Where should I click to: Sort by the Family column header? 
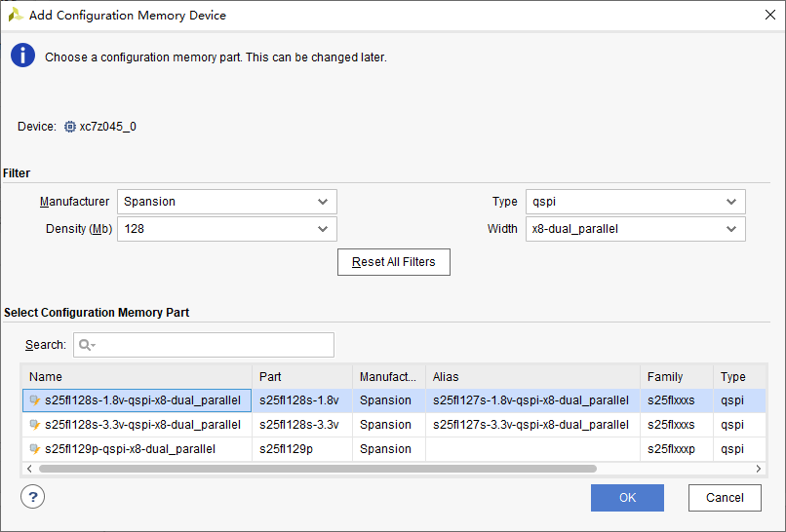[x=676, y=377]
